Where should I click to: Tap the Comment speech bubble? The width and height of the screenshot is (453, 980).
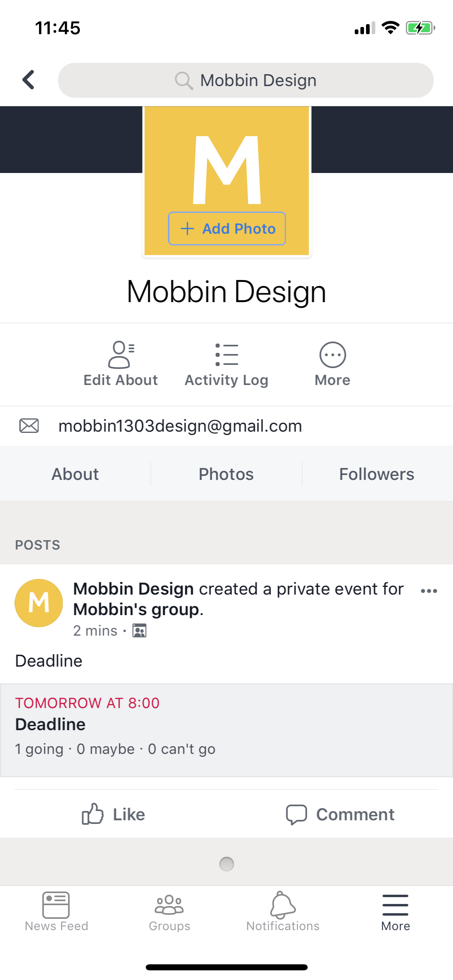coord(340,814)
